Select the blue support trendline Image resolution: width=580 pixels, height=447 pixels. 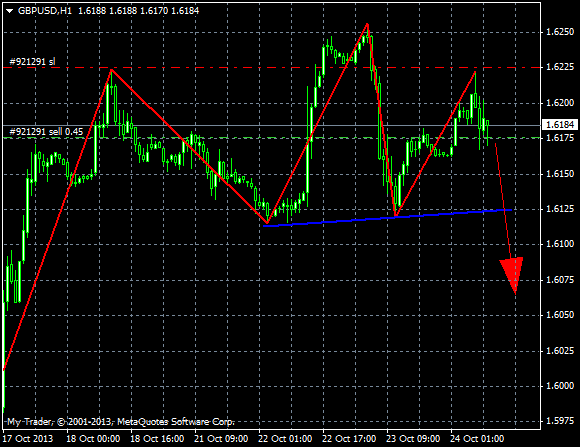click(388, 218)
